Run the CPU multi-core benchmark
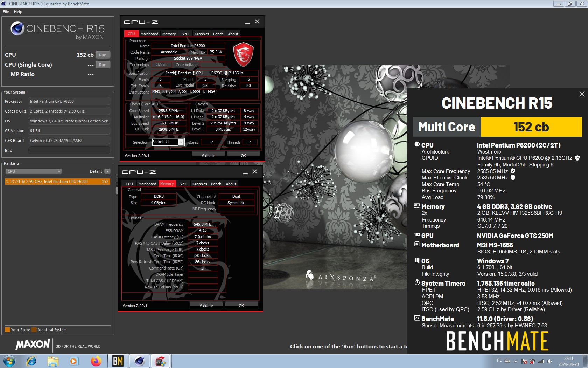The image size is (588, 368). pyautogui.click(x=103, y=55)
